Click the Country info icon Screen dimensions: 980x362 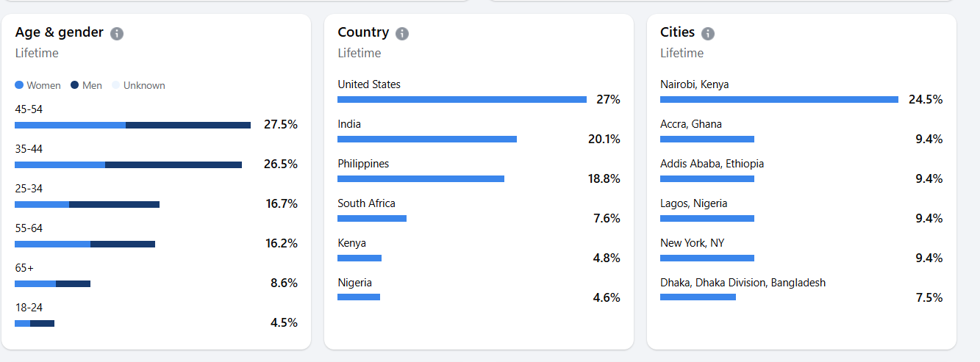[402, 33]
